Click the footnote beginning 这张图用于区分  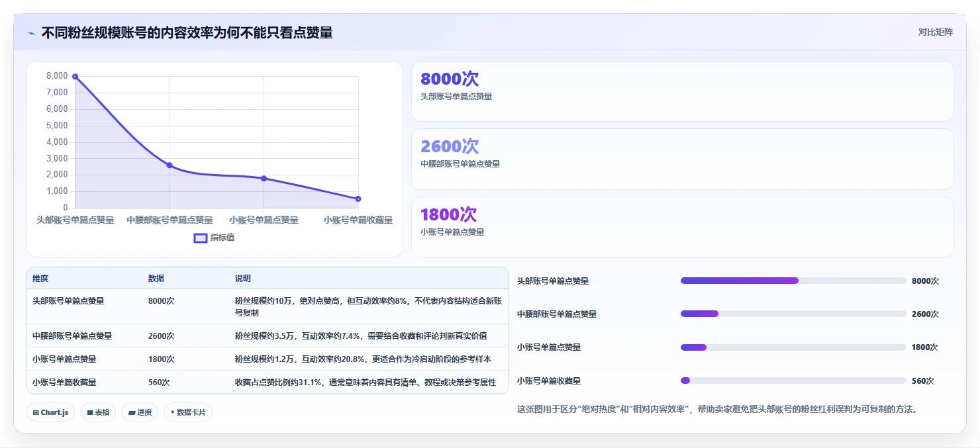point(718,409)
